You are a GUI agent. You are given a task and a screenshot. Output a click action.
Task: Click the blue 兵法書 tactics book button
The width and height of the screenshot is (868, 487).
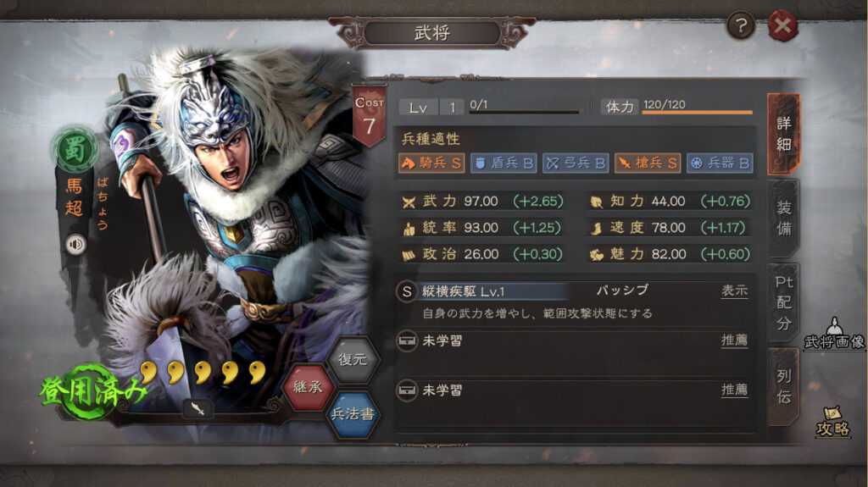353,414
